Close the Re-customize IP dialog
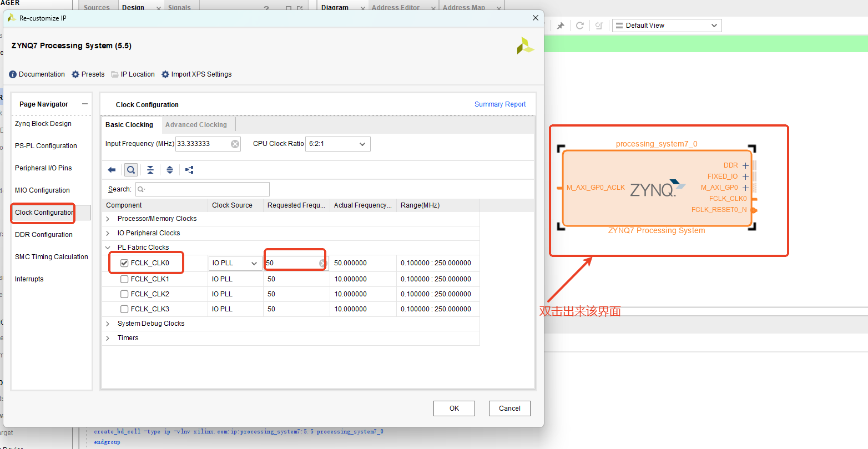 pos(536,18)
